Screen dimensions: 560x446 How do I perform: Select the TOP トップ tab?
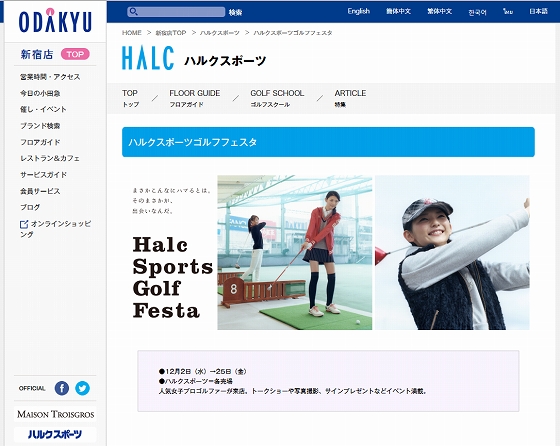coord(130,98)
